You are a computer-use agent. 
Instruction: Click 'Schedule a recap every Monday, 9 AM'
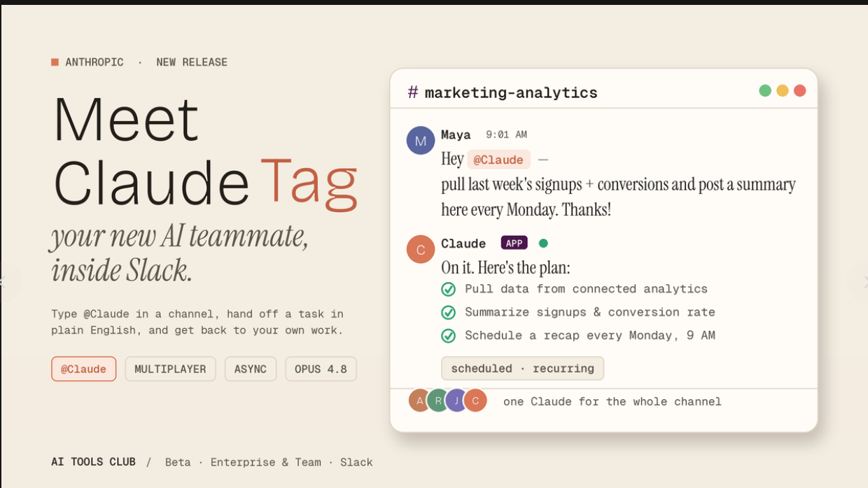(x=590, y=335)
